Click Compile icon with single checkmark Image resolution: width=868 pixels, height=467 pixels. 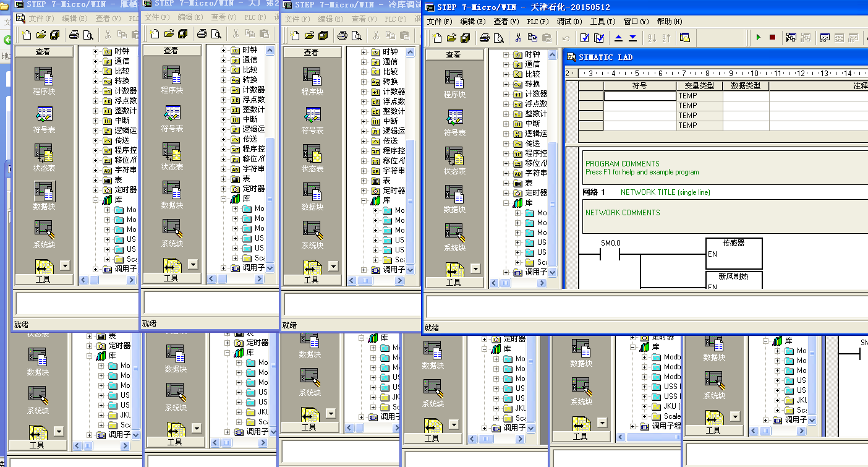(x=585, y=38)
